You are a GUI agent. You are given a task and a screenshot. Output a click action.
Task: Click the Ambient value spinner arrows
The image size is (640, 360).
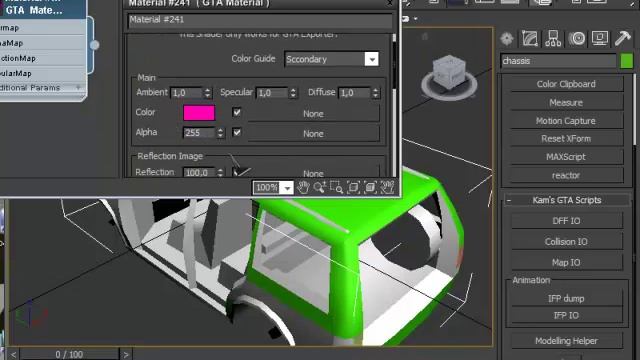207,93
